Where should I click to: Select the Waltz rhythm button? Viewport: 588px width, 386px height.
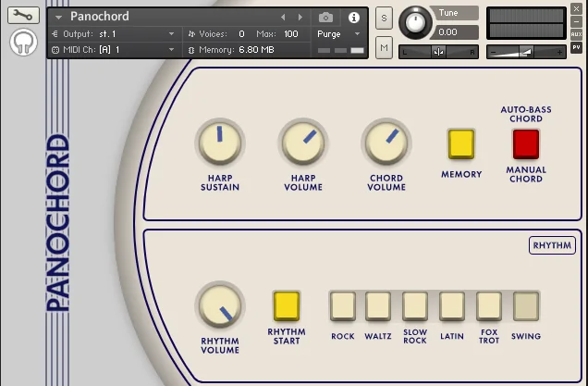pos(378,306)
